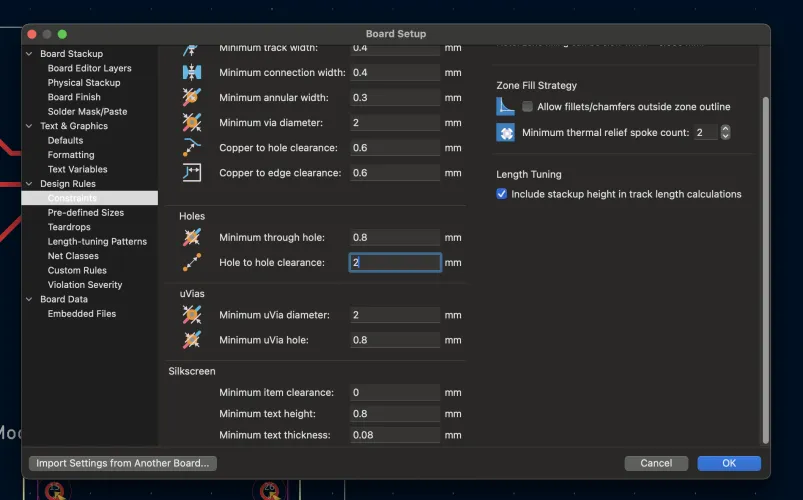Click the spoke count value field
The height and width of the screenshot is (500, 803).
pyautogui.click(x=706, y=132)
